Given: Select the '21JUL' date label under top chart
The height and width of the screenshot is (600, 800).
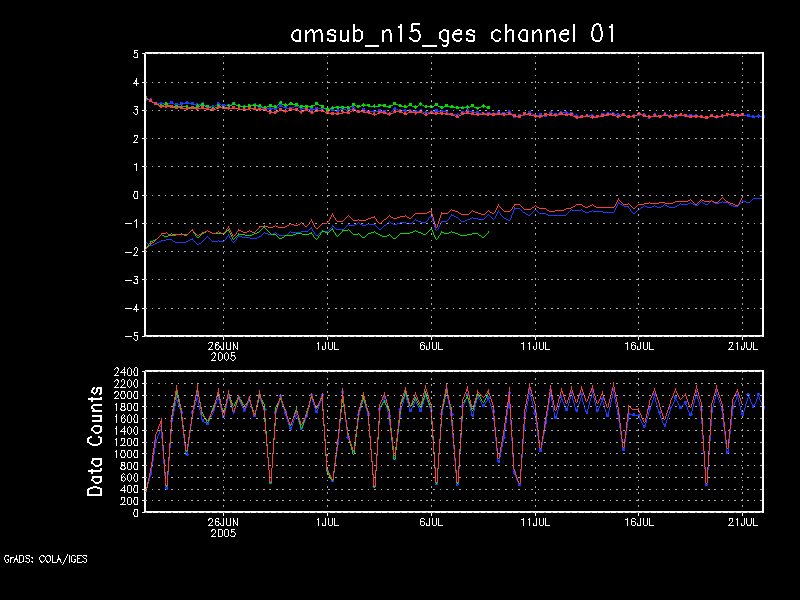Looking at the screenshot, I should point(743,345).
